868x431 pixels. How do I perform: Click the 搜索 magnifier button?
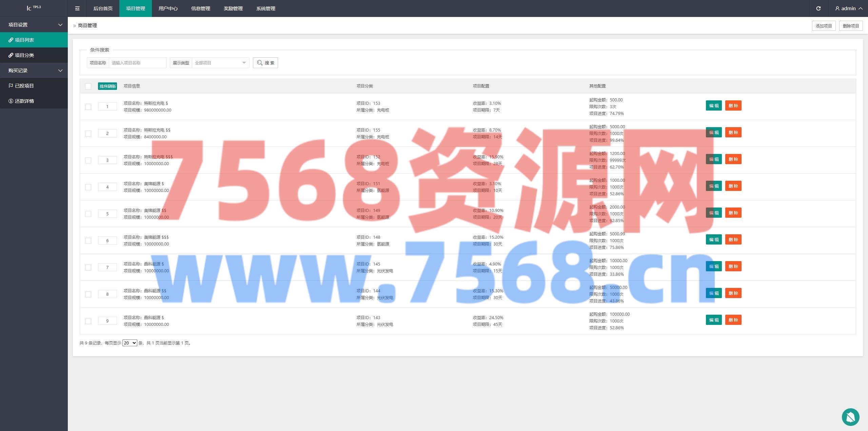[265, 63]
